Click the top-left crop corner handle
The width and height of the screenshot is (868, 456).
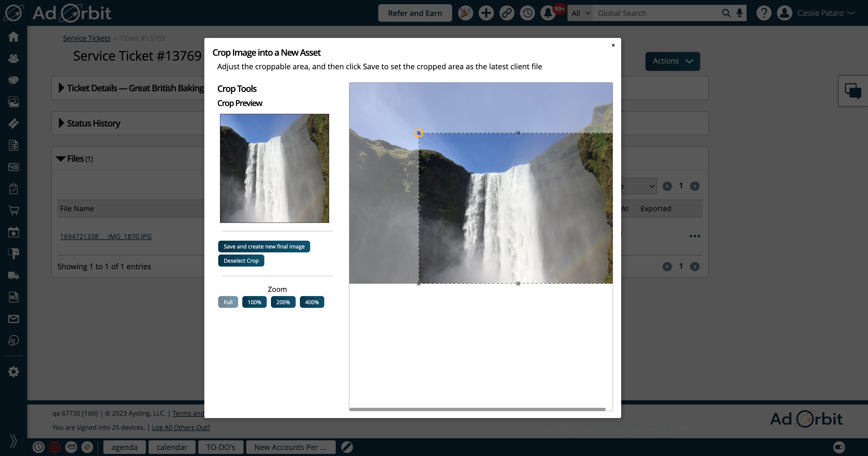(x=419, y=133)
